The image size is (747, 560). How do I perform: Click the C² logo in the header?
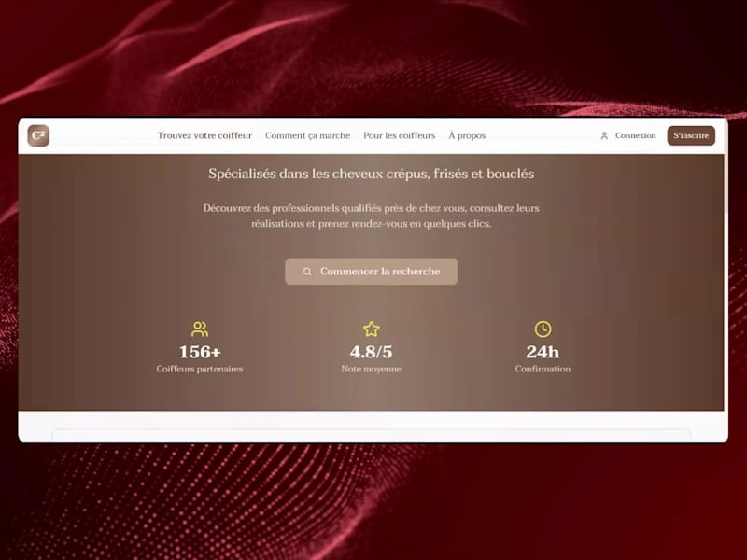[37, 135]
